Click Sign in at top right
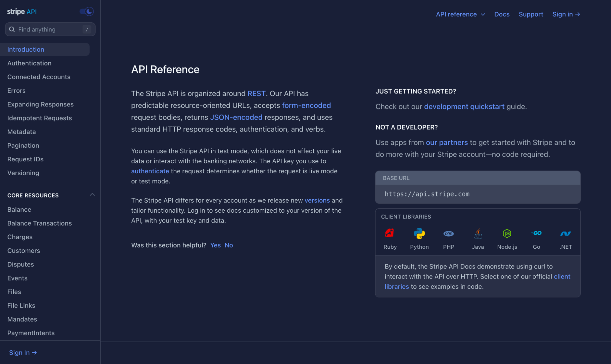This screenshot has height=364, width=611. (x=566, y=14)
